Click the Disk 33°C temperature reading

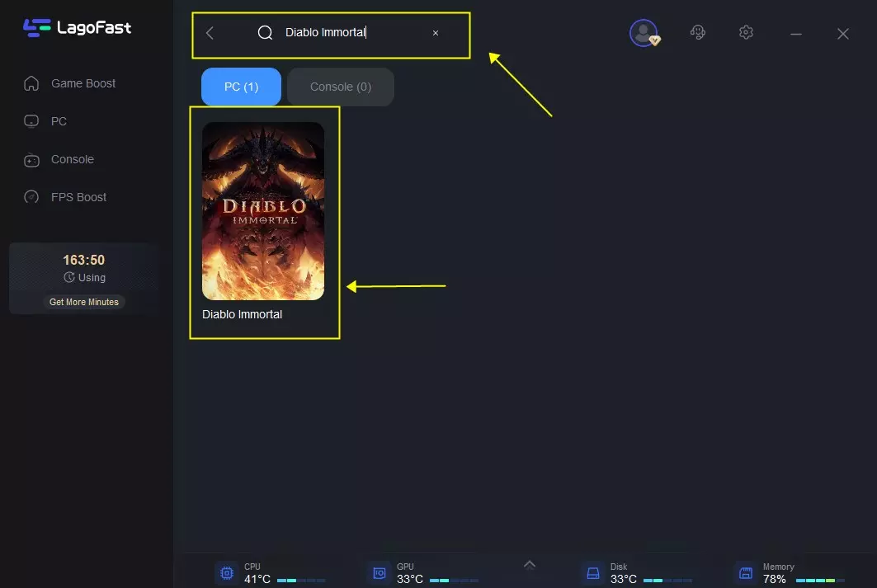pos(624,579)
